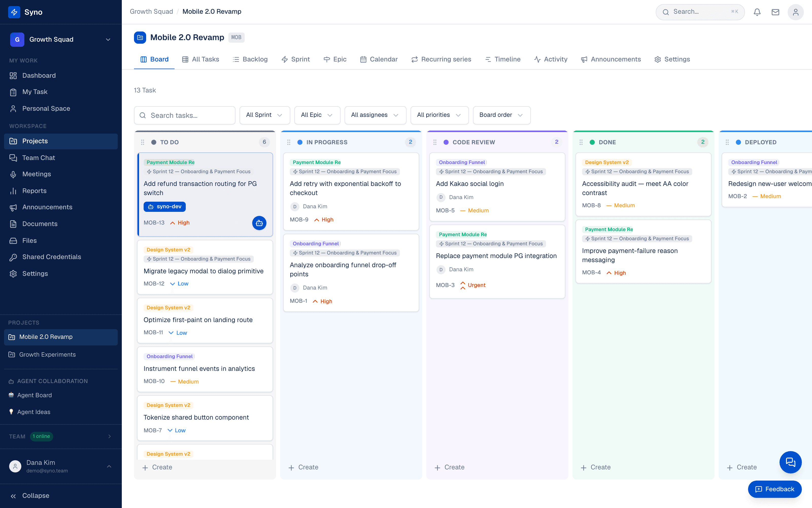Screen dimensions: 812x508
Task: Open Dashboard from the sidebar
Action: click(61, 76)
